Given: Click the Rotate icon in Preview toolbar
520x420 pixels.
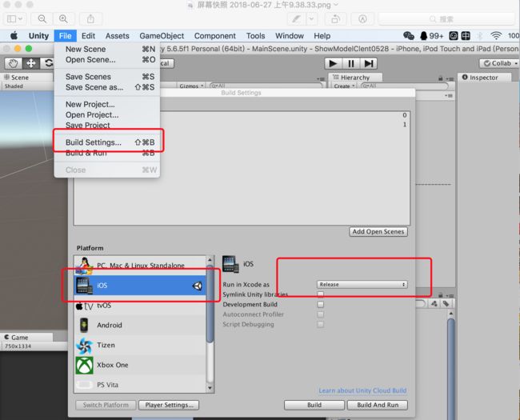Looking at the screenshot, I should pos(335,19).
